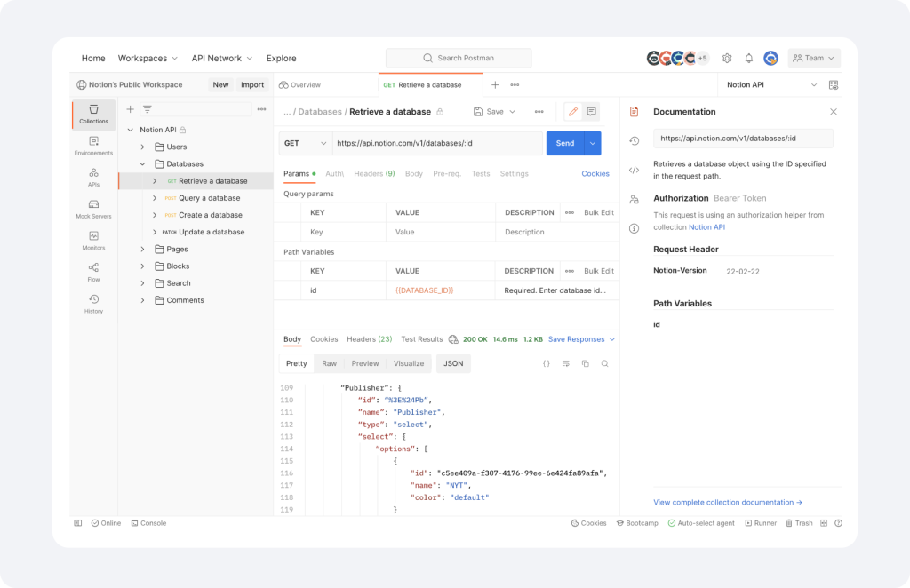The width and height of the screenshot is (910, 588).
Task: Click the request URL input field
Action: pos(437,143)
